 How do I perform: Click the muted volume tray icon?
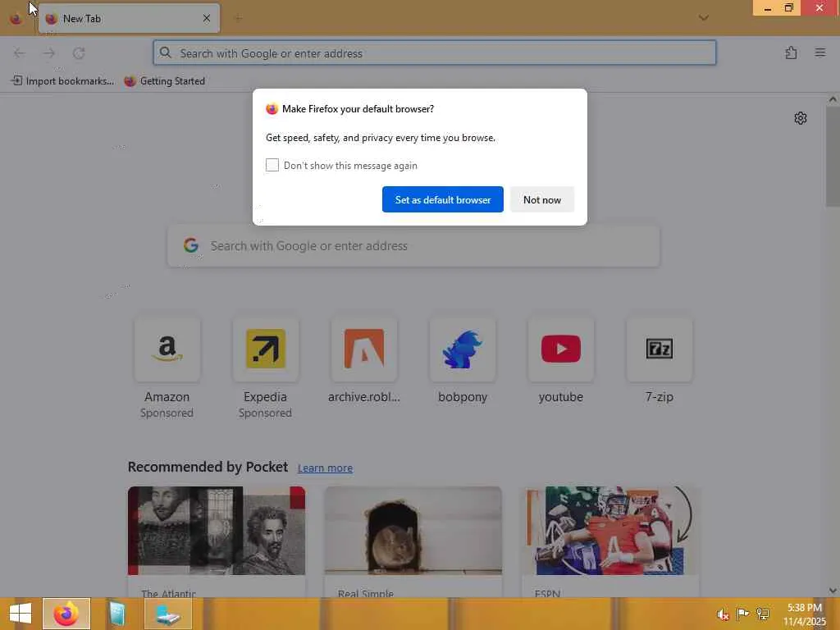(723, 614)
